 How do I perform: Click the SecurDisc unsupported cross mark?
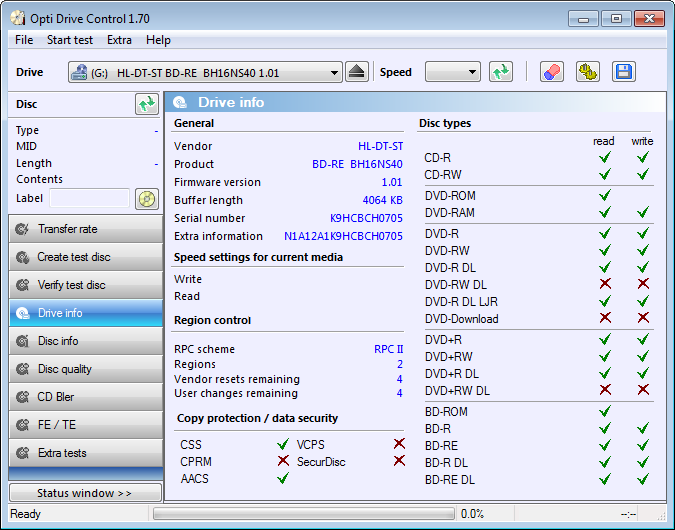pos(399,461)
